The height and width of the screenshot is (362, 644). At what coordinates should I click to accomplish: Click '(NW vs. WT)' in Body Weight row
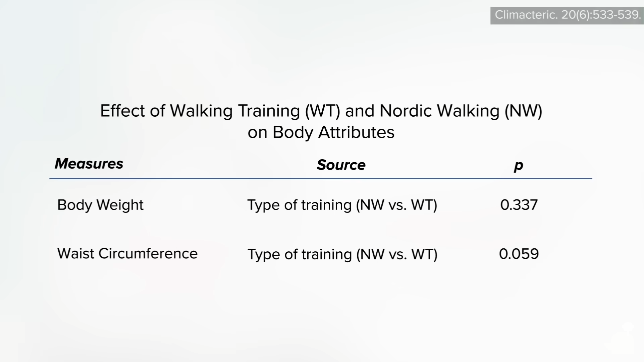(x=396, y=205)
